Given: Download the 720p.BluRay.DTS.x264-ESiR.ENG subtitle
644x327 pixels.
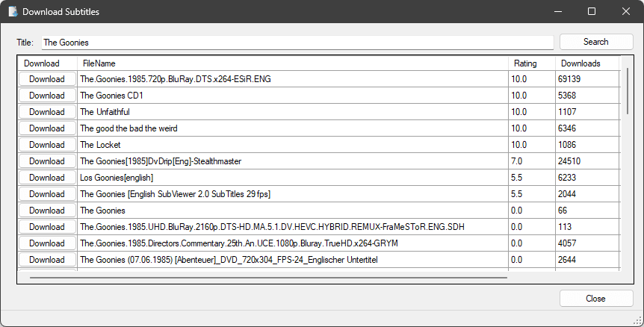Looking at the screenshot, I should (x=47, y=79).
